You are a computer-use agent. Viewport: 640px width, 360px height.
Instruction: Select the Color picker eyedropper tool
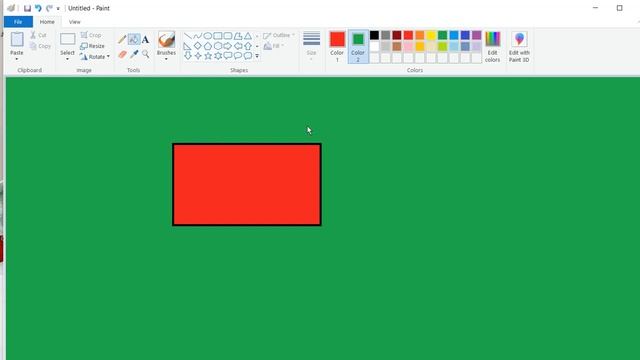pos(134,54)
